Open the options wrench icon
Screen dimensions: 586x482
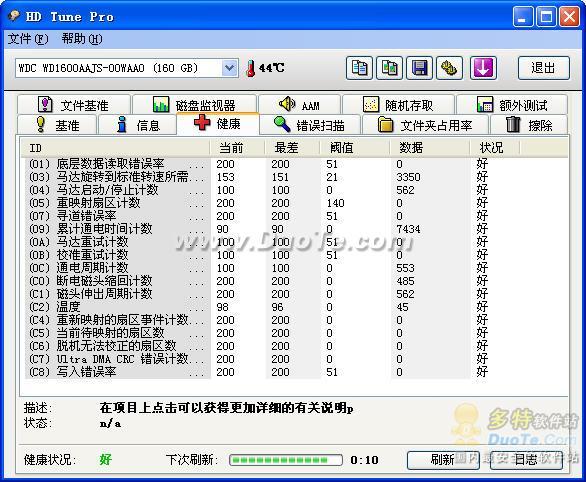pyautogui.click(x=450, y=68)
